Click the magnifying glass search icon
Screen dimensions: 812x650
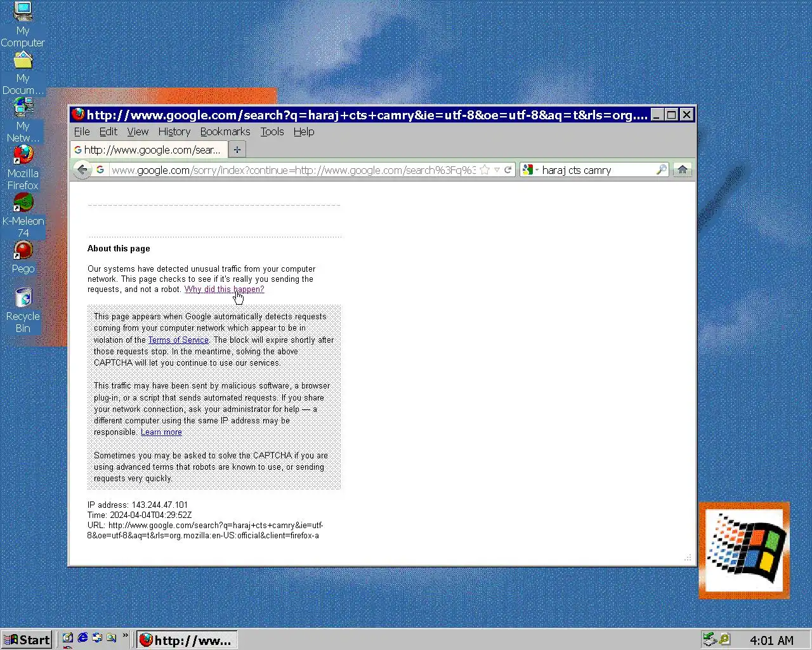point(661,169)
